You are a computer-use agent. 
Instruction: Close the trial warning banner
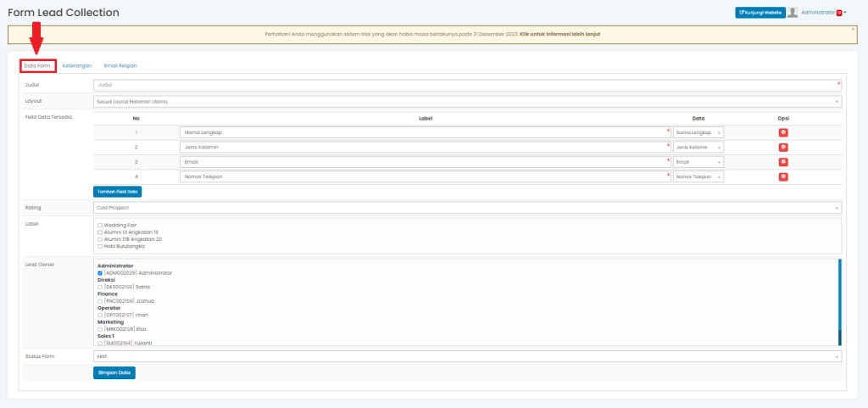click(853, 28)
